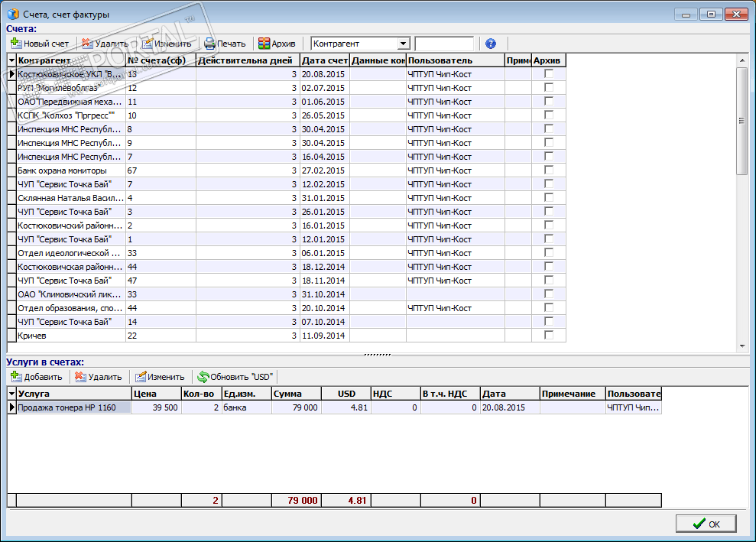The height and width of the screenshot is (542, 756).
Task: Open help via blue question mark icon
Action: [491, 44]
